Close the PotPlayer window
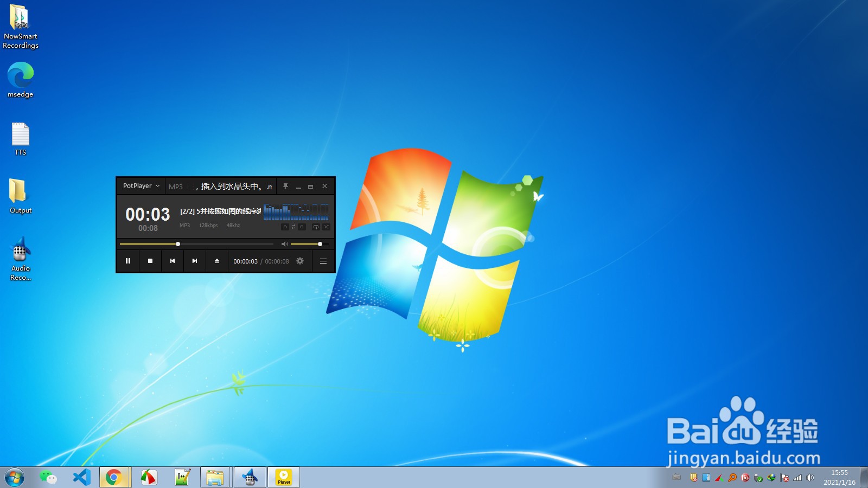Image resolution: width=868 pixels, height=488 pixels. (x=324, y=187)
